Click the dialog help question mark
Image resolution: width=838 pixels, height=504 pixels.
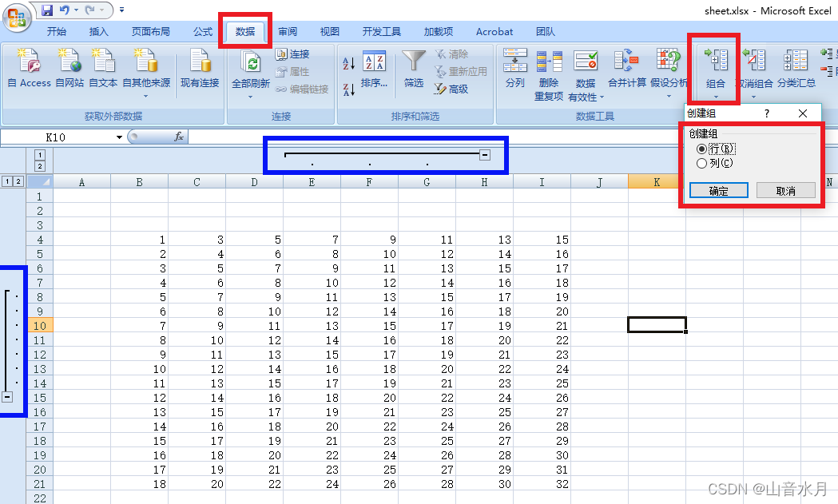[x=767, y=113]
